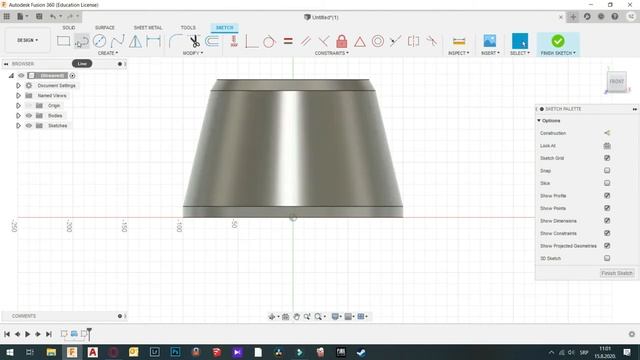The image size is (640, 360).
Task: Click the Save icon
Action: (x=39, y=17)
